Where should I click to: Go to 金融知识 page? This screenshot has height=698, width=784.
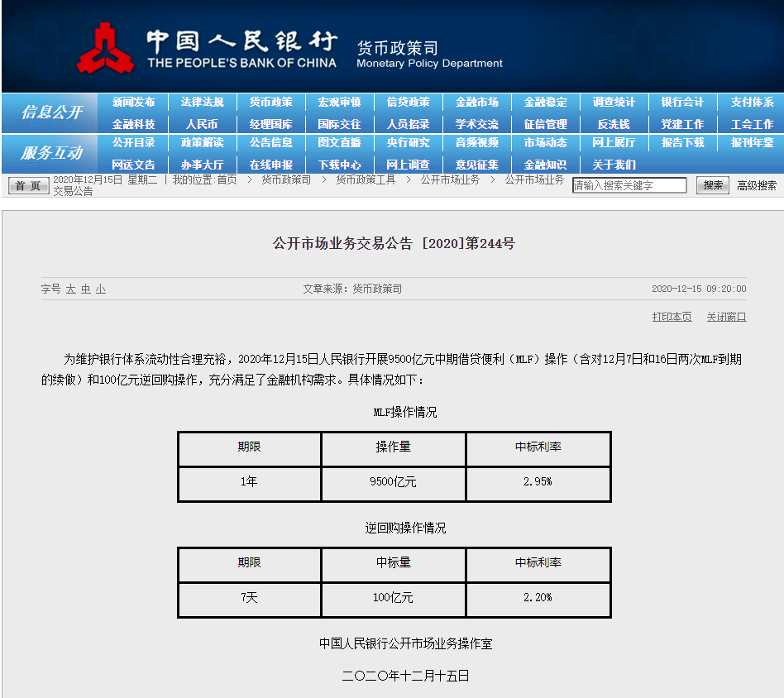click(x=546, y=165)
